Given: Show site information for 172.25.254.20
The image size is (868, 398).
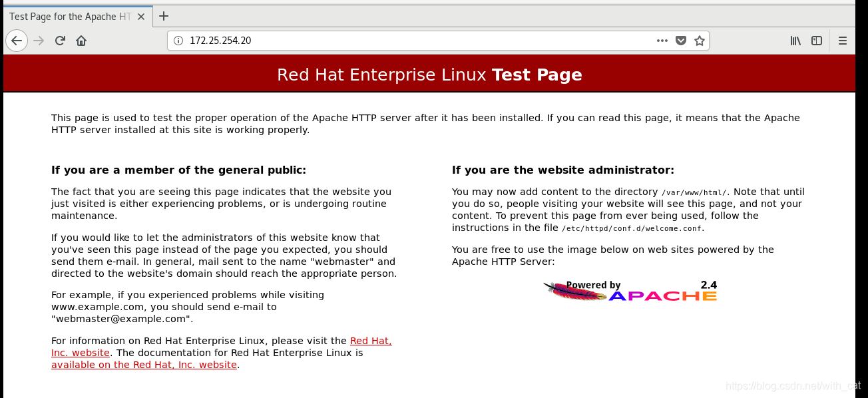Looking at the screenshot, I should pos(178,41).
